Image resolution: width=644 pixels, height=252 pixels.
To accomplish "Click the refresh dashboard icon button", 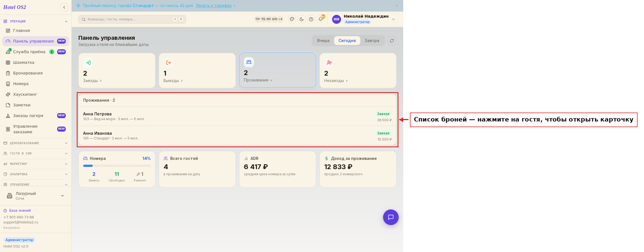I will tap(392, 41).
